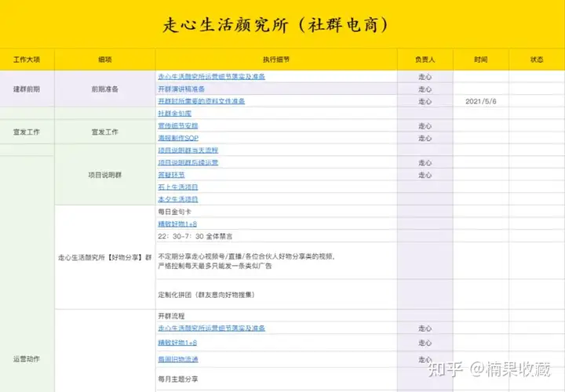Select the 22：30-7：30 全体禁言 cell
The height and width of the screenshot is (392, 565).
[276, 236]
